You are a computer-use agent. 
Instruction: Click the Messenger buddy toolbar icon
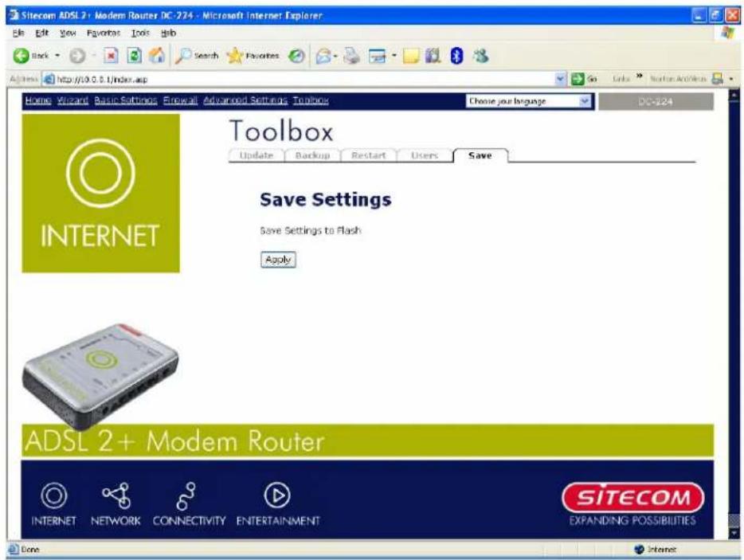tap(480, 56)
